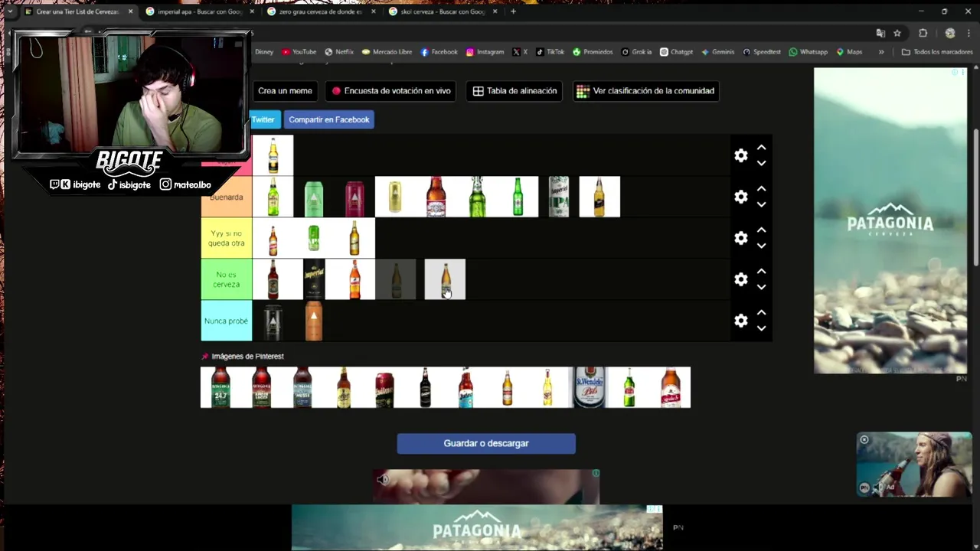980x551 pixels.
Task: Select Yyy si no queda otra yellow label
Action: pyautogui.click(x=227, y=238)
